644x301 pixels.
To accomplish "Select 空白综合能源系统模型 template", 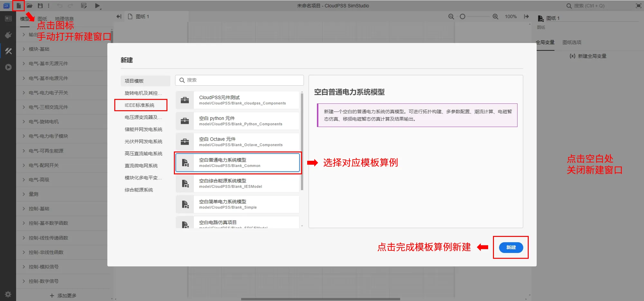I will tap(238, 183).
